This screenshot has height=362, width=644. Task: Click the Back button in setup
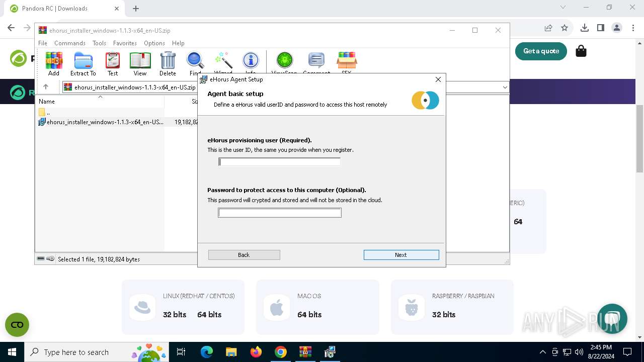244,255
